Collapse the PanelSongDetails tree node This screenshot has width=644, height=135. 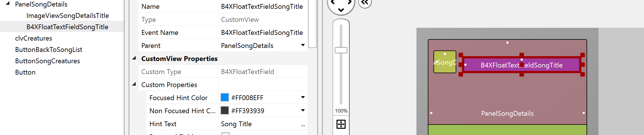point(8,4)
